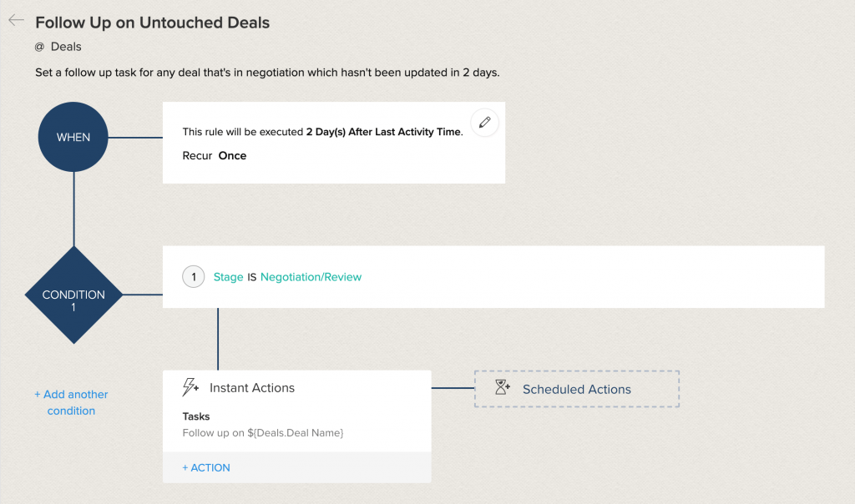The height and width of the screenshot is (504, 855).
Task: Select the CONDITION 1 diamond node
Action: (x=73, y=295)
